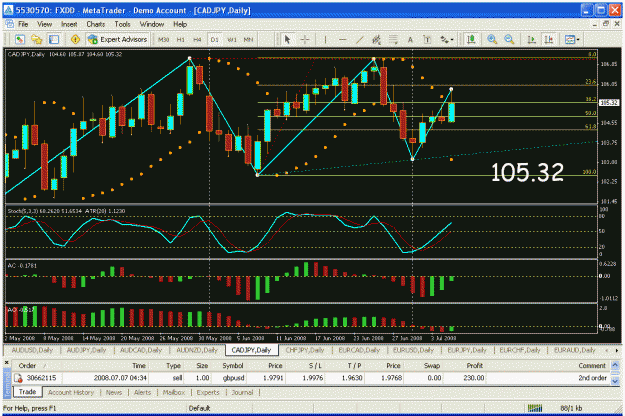Open the Account History terminal tab
The height and width of the screenshot is (416, 625).
pos(71,392)
